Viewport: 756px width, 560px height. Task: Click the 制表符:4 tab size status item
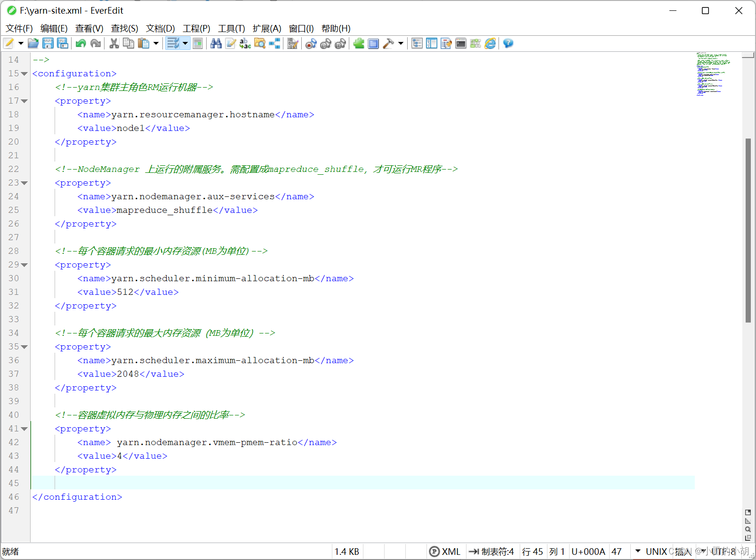pos(492,552)
